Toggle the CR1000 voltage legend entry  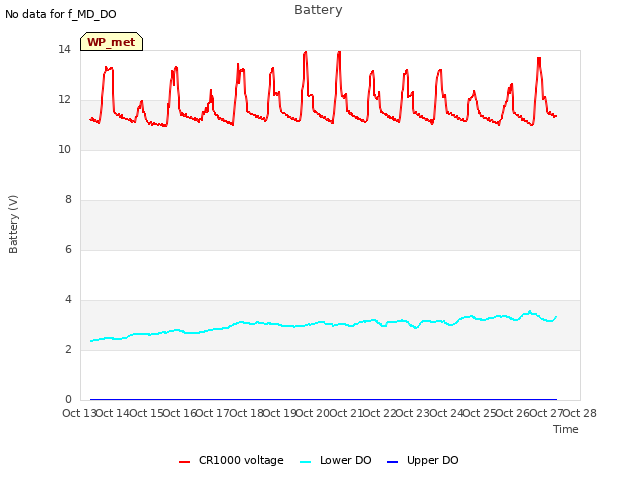[231, 460]
